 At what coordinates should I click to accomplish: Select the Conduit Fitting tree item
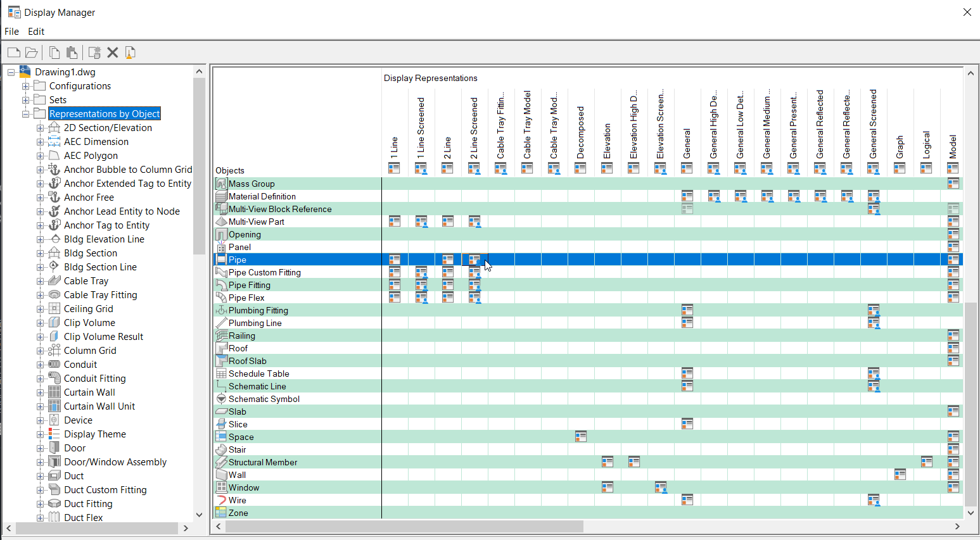pyautogui.click(x=95, y=379)
